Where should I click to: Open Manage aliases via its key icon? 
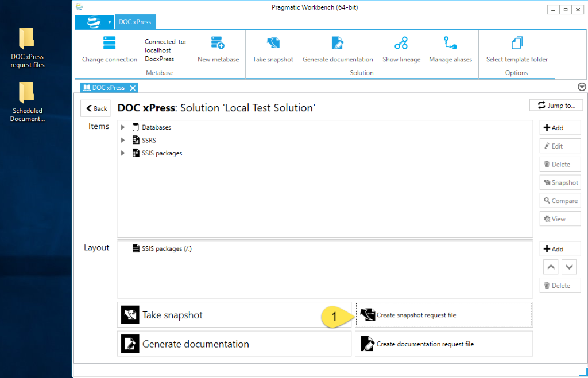(x=450, y=41)
